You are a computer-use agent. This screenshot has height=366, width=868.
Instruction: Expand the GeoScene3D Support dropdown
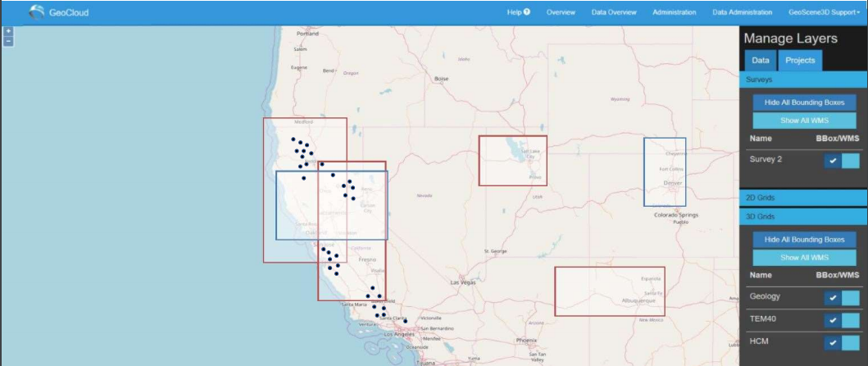(x=825, y=12)
